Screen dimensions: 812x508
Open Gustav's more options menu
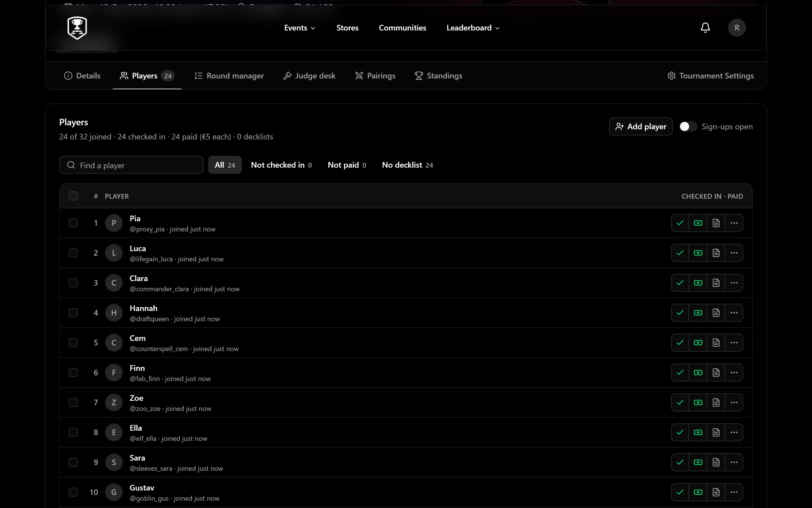(x=734, y=492)
